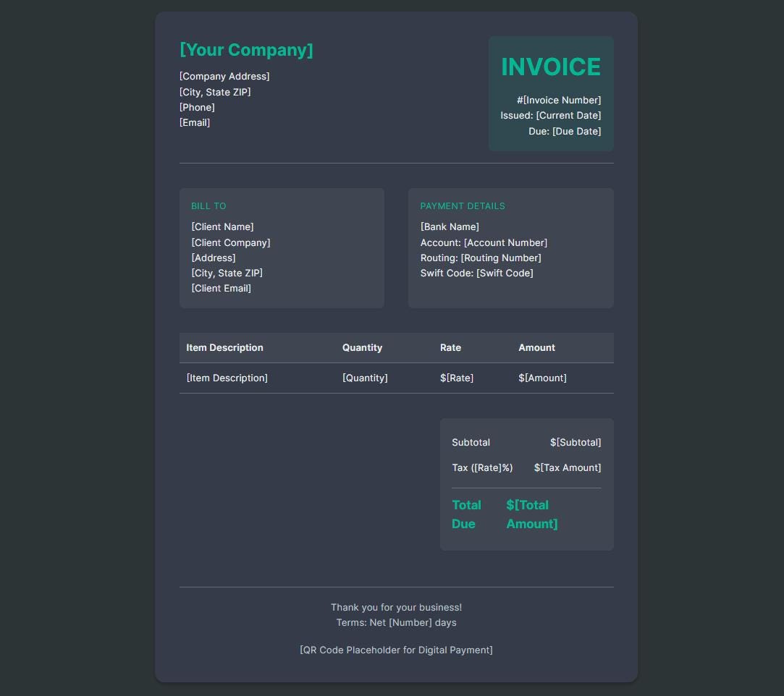The width and height of the screenshot is (784, 696).
Task: Click the Item Description column header
Action: tap(225, 347)
